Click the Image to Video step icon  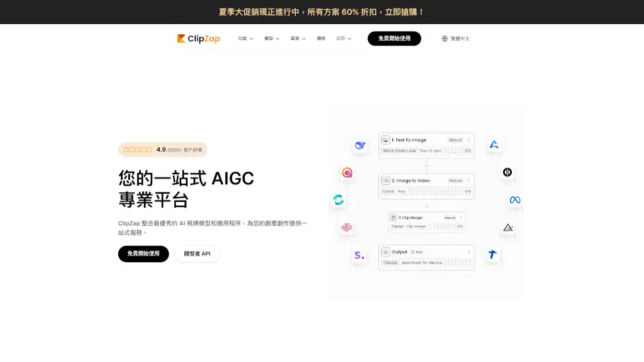tap(386, 180)
